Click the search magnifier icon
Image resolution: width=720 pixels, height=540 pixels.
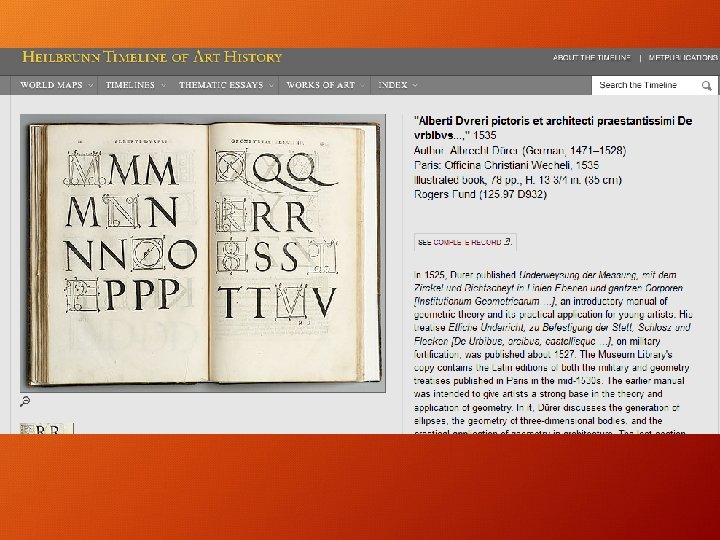[x=707, y=85]
